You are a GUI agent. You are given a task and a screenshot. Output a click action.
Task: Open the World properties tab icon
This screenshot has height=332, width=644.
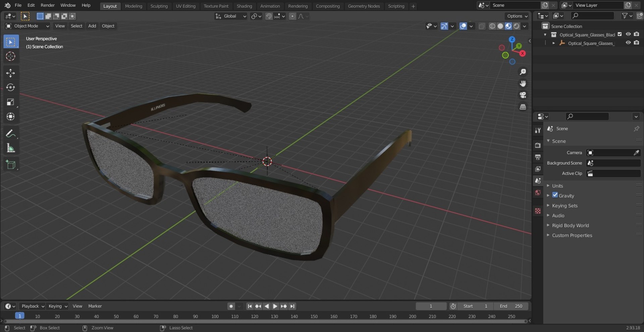tap(538, 193)
